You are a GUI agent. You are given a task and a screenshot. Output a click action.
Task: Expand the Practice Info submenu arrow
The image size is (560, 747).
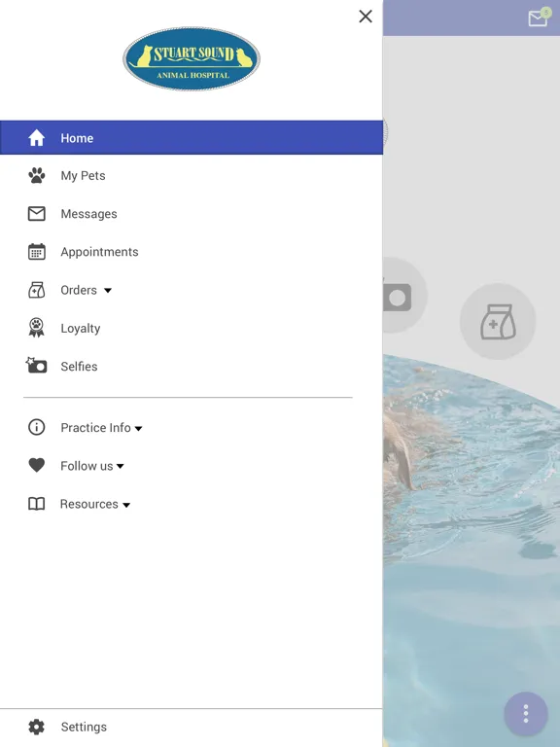[x=139, y=429]
